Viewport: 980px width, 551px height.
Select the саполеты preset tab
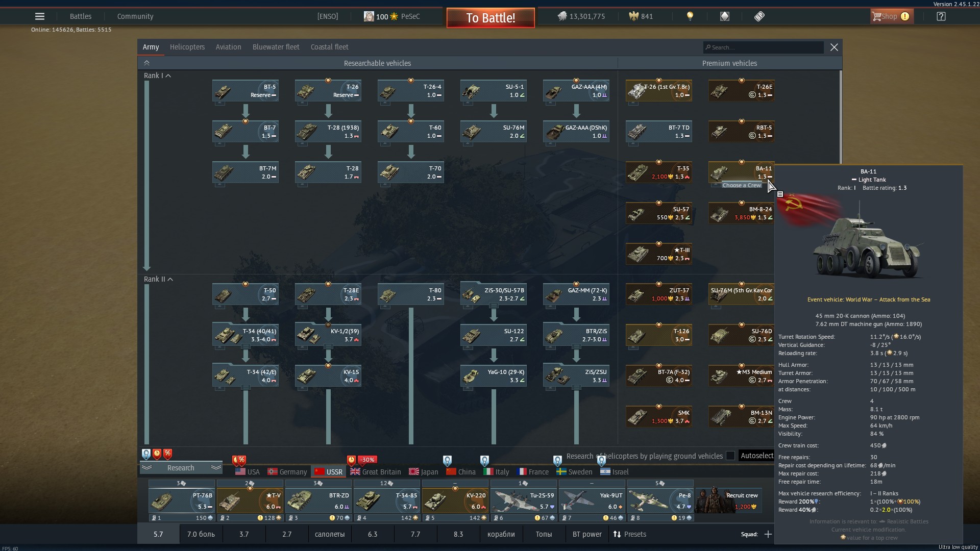(x=330, y=534)
